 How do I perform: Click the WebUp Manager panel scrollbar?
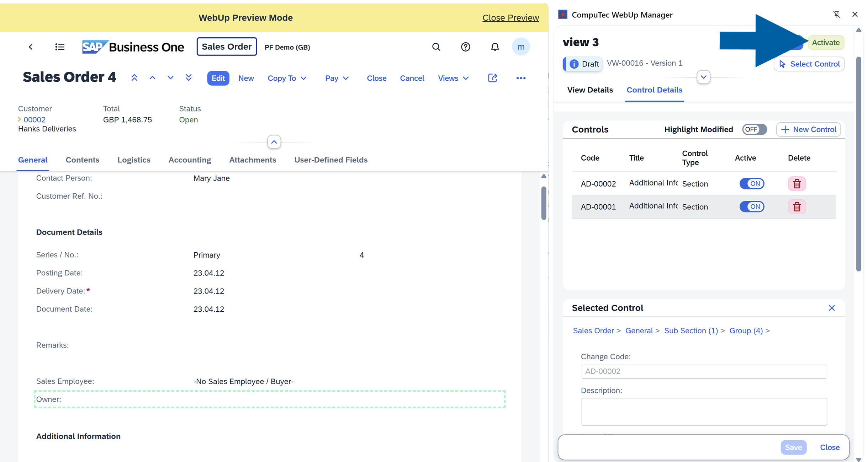click(858, 164)
